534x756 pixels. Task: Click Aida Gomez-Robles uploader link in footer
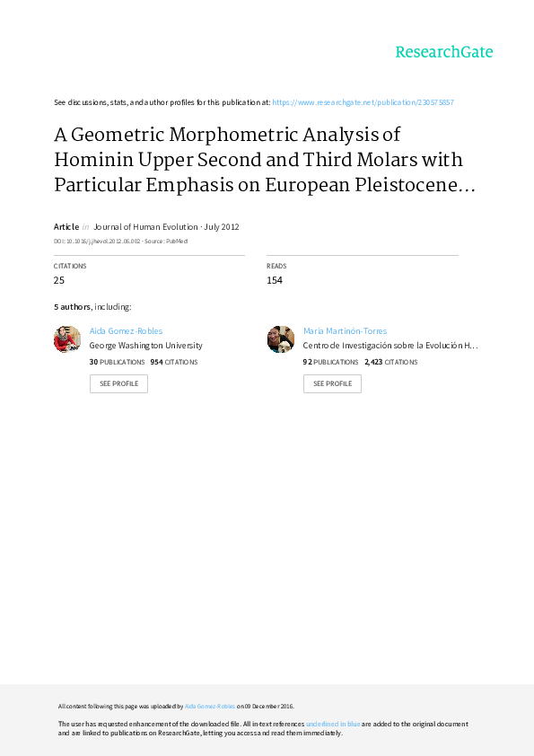210,707
